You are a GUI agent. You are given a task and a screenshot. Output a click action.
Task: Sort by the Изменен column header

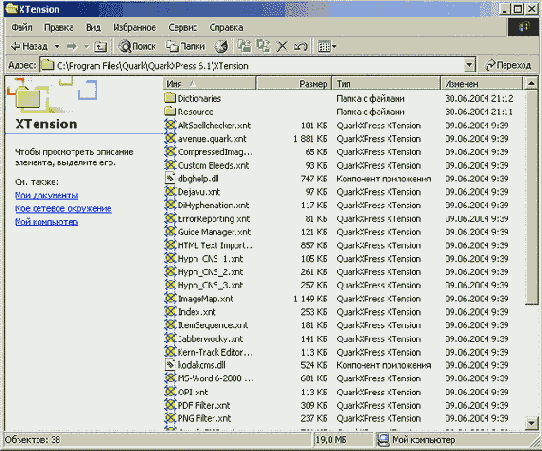(x=482, y=84)
